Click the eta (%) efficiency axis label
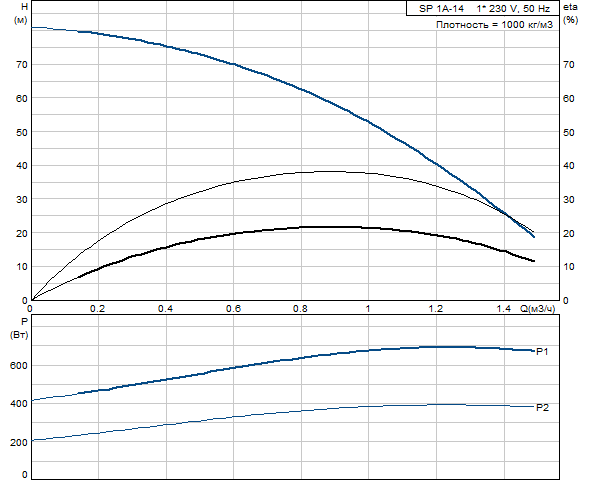Viewport: 592px width, 480px height. coord(570,14)
